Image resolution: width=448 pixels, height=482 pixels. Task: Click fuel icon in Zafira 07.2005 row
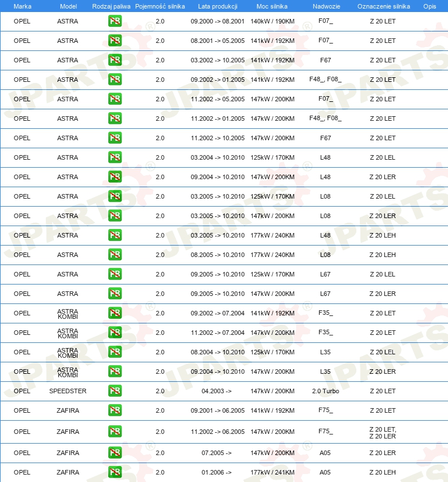tap(115, 453)
